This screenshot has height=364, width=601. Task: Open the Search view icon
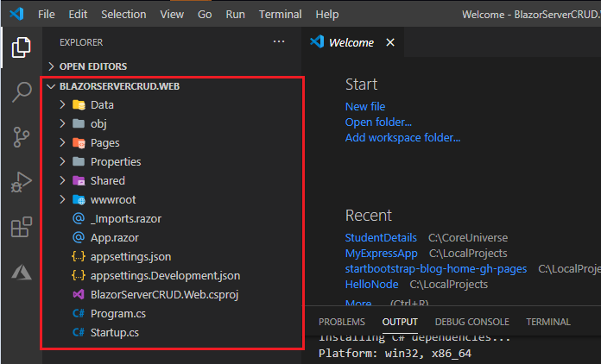(21, 93)
